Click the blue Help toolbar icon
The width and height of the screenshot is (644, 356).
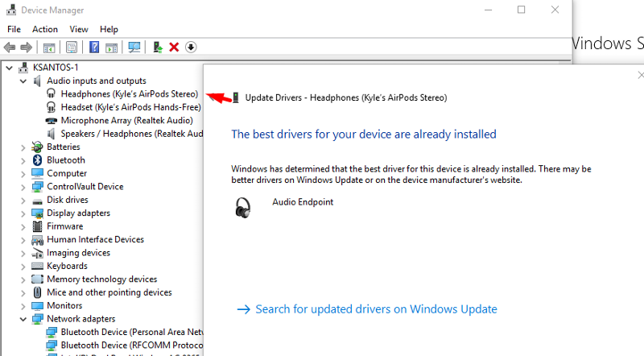[94, 48]
